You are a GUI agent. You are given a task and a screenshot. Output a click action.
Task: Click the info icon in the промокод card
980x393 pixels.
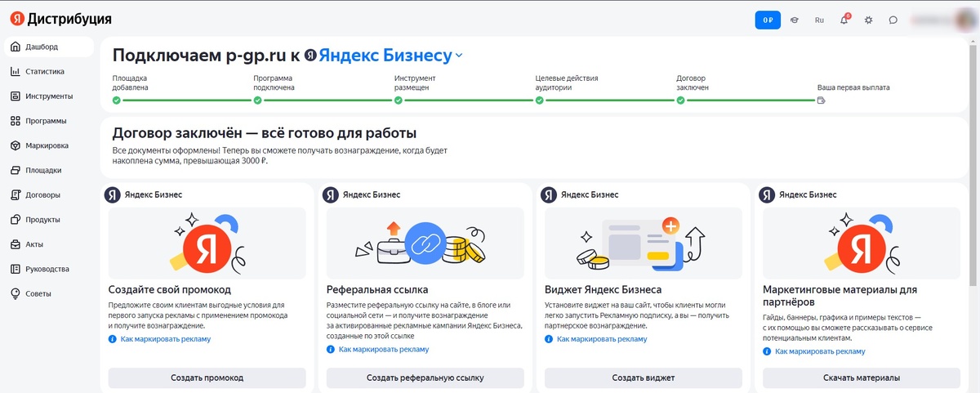point(113,339)
